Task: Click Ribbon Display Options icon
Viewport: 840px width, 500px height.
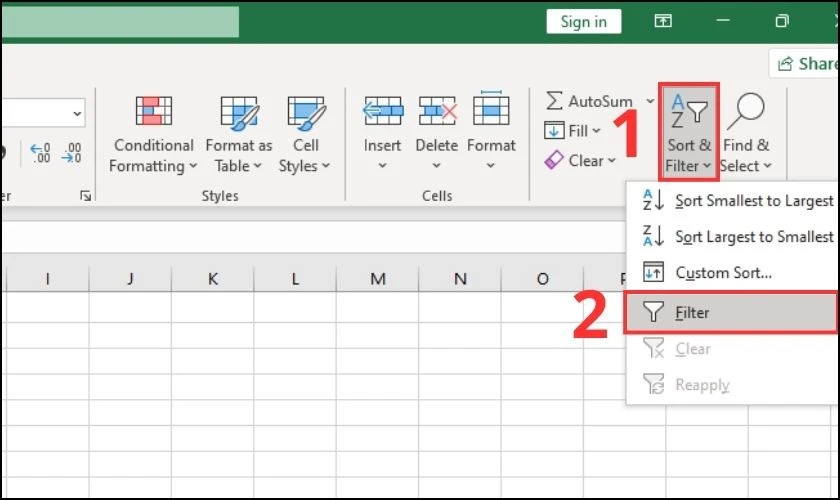Action: (663, 21)
